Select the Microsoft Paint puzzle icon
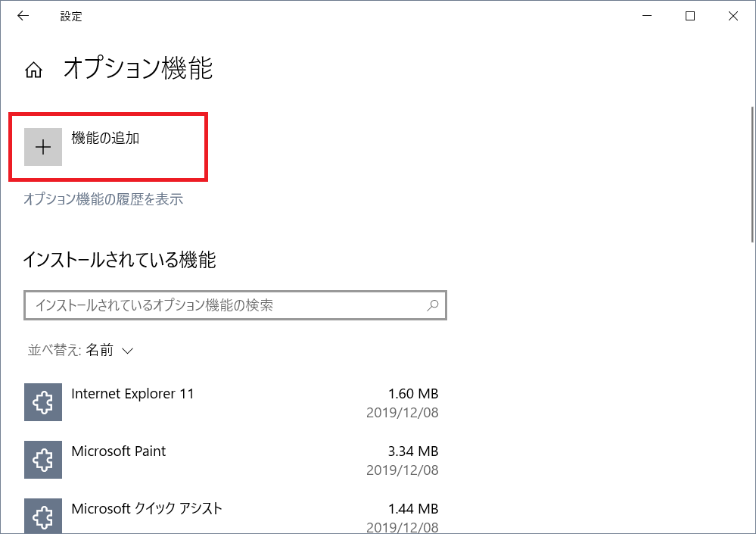This screenshot has width=756, height=534. pyautogui.click(x=43, y=460)
